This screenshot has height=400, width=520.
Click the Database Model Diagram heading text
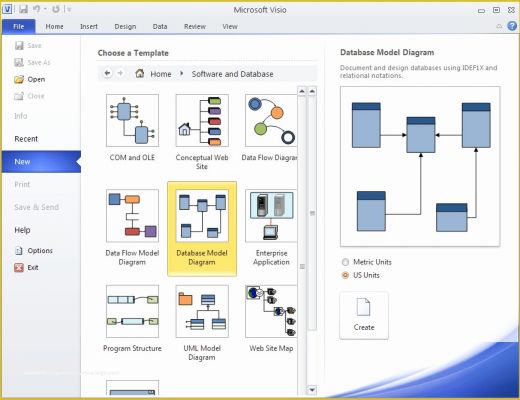point(387,52)
